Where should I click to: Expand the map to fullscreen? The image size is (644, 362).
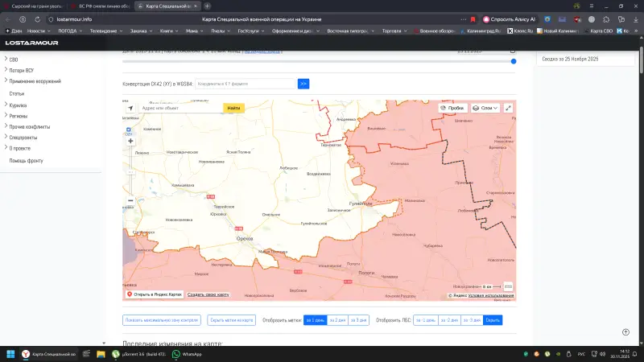pos(509,108)
